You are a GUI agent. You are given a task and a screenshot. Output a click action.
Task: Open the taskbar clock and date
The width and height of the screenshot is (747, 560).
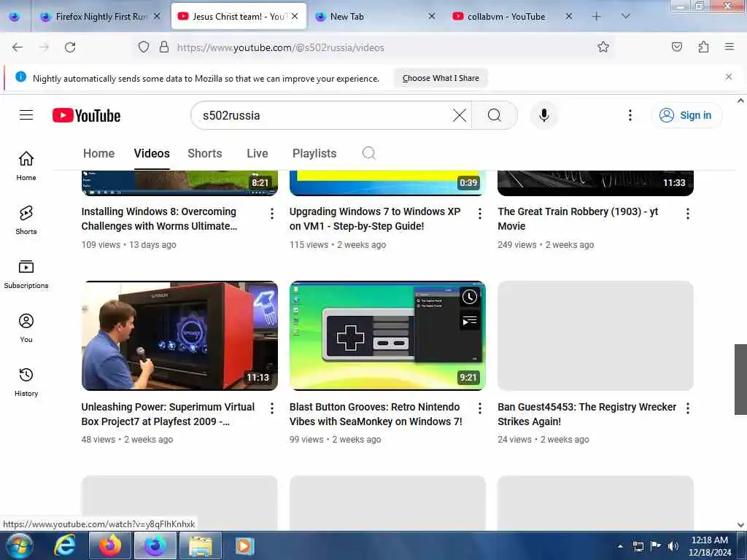709,546
